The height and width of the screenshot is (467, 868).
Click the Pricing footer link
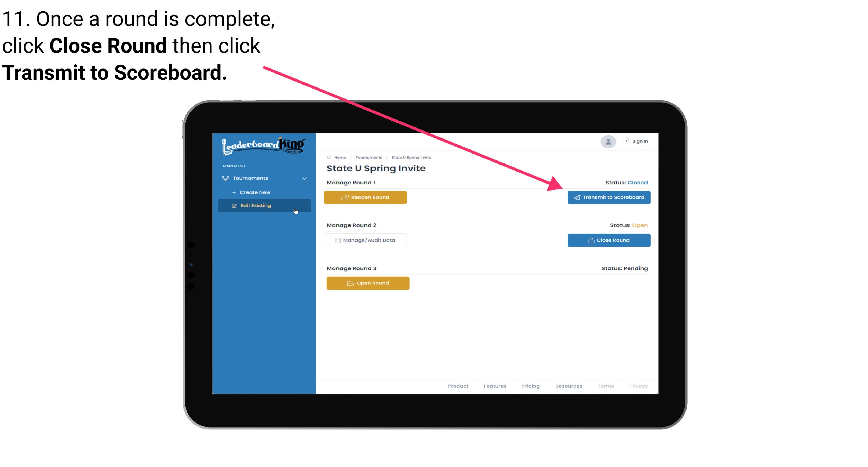point(530,386)
